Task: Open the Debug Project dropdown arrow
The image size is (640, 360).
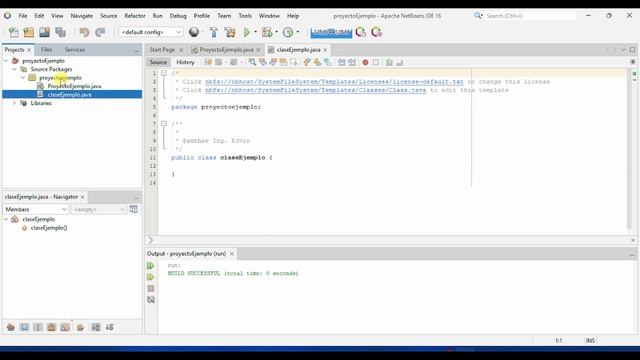Action: pos(276,32)
